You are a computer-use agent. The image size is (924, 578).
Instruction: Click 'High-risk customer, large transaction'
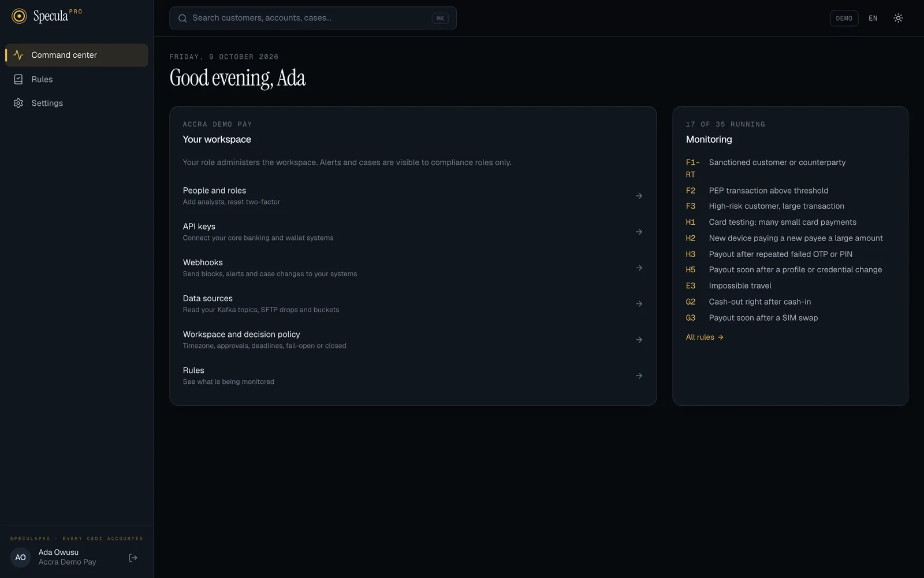(x=776, y=206)
